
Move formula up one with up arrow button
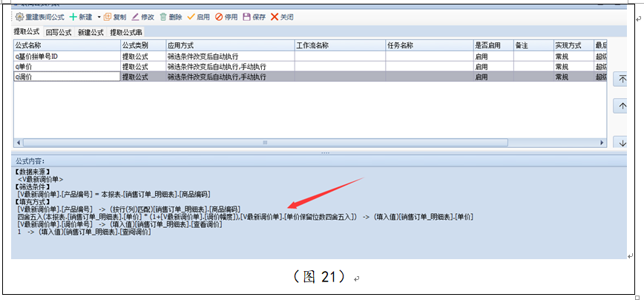pos(622,106)
